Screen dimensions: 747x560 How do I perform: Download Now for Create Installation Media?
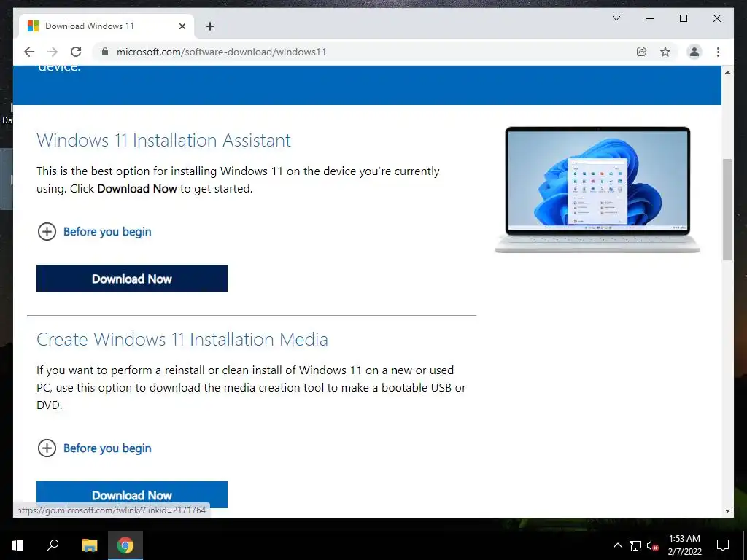click(x=132, y=495)
